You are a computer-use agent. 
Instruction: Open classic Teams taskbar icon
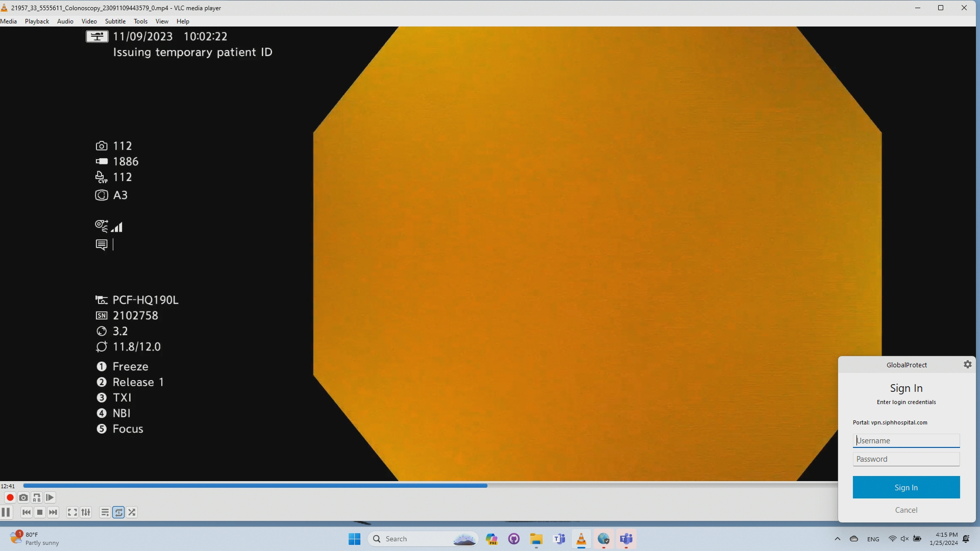559,539
